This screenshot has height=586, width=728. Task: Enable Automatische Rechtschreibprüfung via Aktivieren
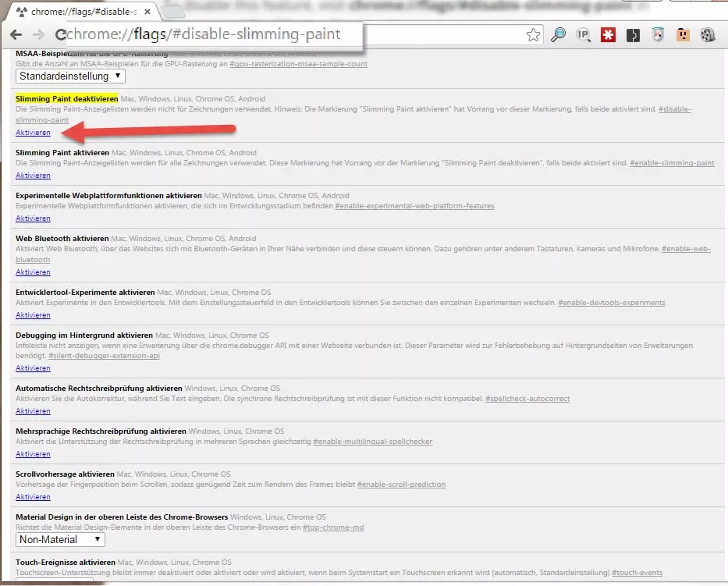pyautogui.click(x=33, y=411)
